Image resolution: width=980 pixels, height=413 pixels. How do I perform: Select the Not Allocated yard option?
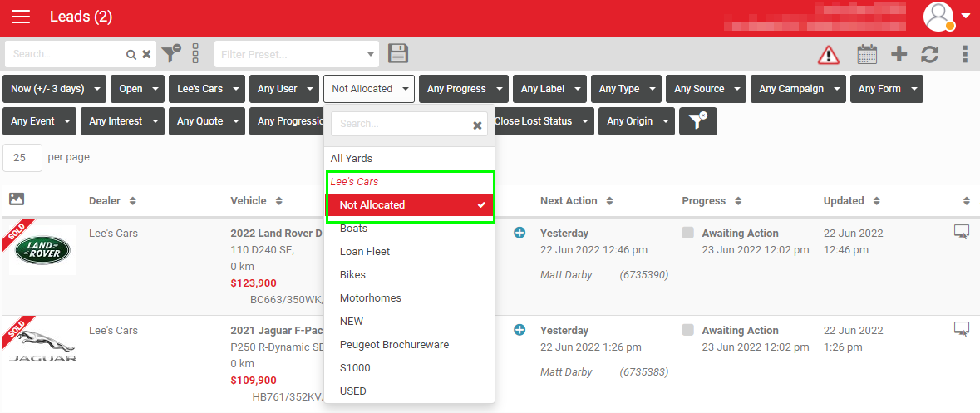click(410, 205)
